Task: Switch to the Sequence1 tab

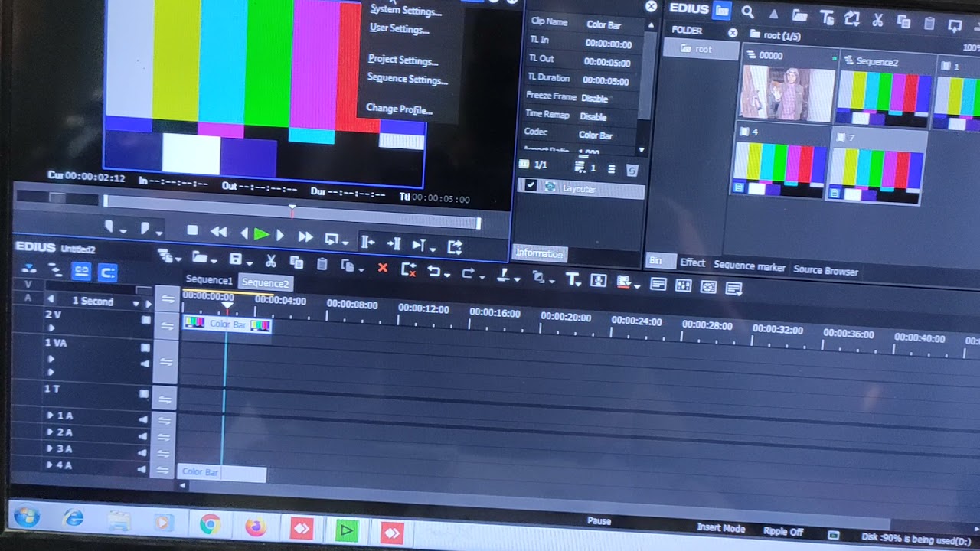Action: 208,280
